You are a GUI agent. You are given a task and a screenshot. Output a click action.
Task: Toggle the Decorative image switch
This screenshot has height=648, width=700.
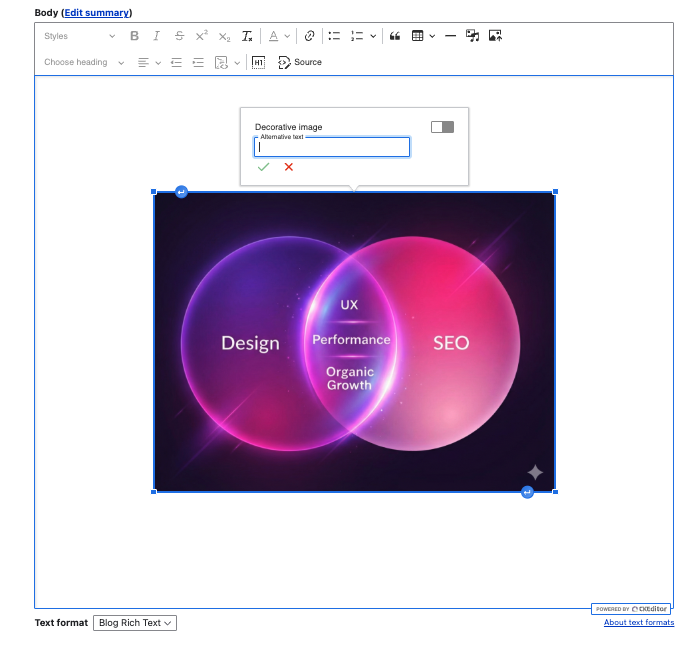(442, 127)
